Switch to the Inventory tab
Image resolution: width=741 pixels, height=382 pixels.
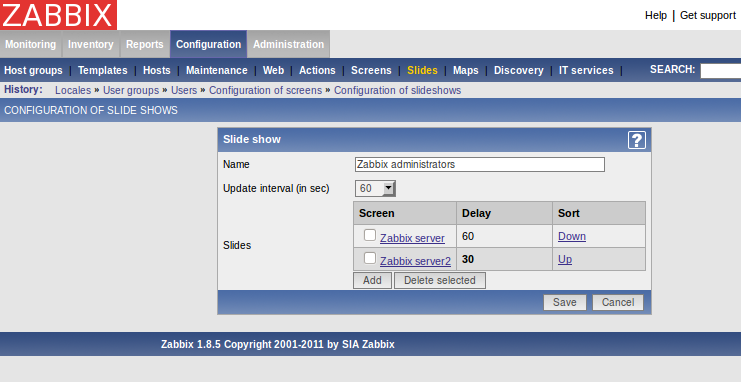coord(91,44)
